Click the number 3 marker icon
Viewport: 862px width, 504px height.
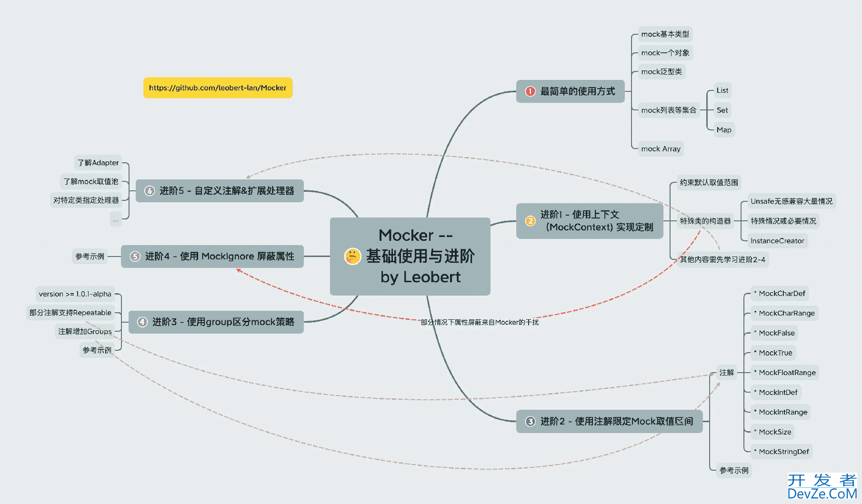[530, 421]
